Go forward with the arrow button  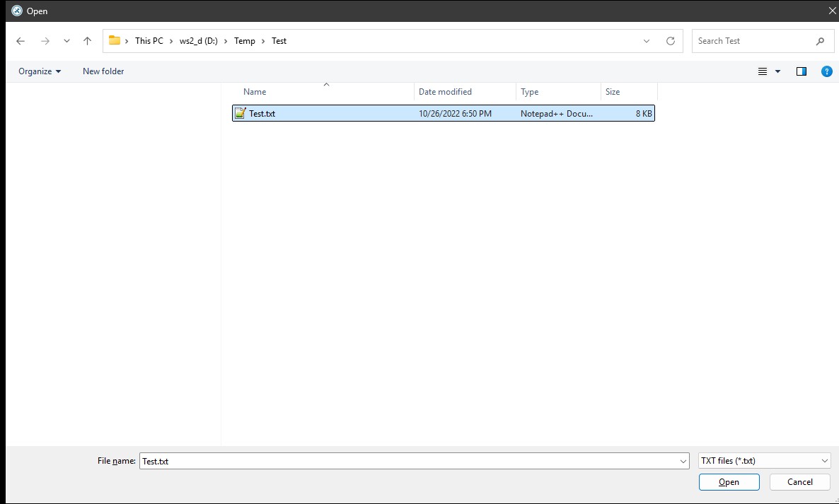tap(45, 41)
